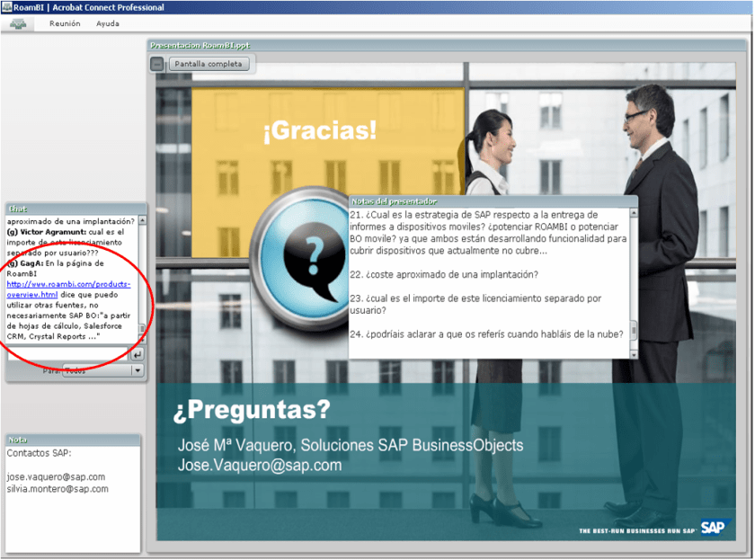The height and width of the screenshot is (560, 755).
Task: Click the Connect meeting logo icon
Action: (x=18, y=24)
